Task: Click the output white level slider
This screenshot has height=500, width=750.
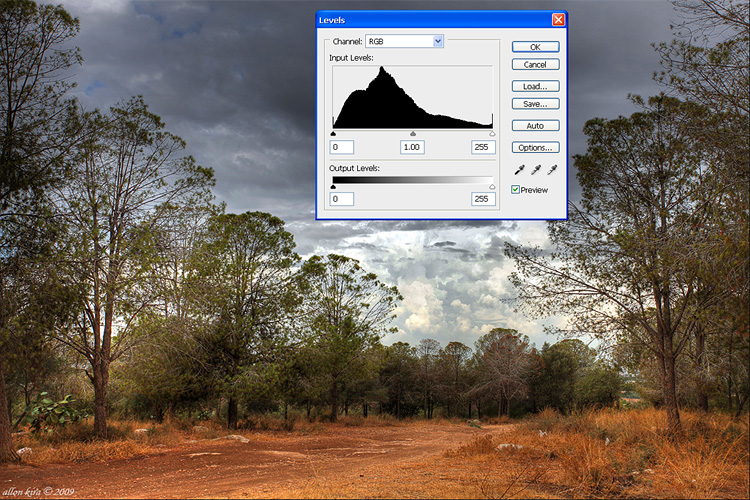Action: pyautogui.click(x=492, y=186)
